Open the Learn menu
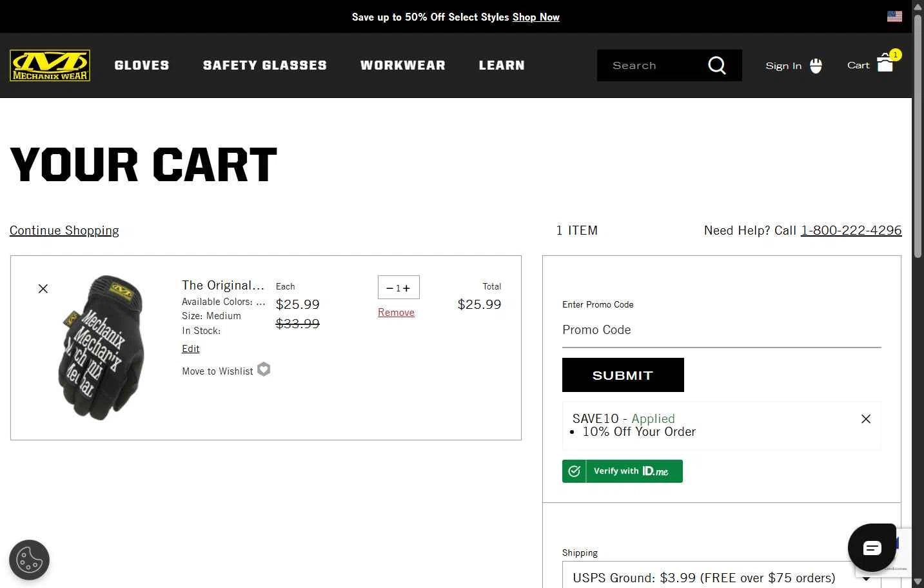This screenshot has height=588, width=924. (x=502, y=65)
